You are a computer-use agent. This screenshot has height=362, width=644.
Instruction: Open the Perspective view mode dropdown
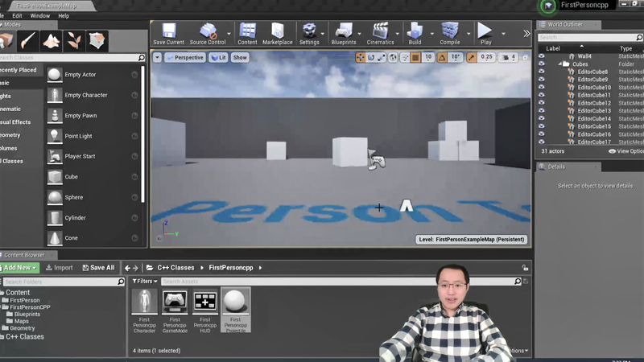[x=185, y=57]
